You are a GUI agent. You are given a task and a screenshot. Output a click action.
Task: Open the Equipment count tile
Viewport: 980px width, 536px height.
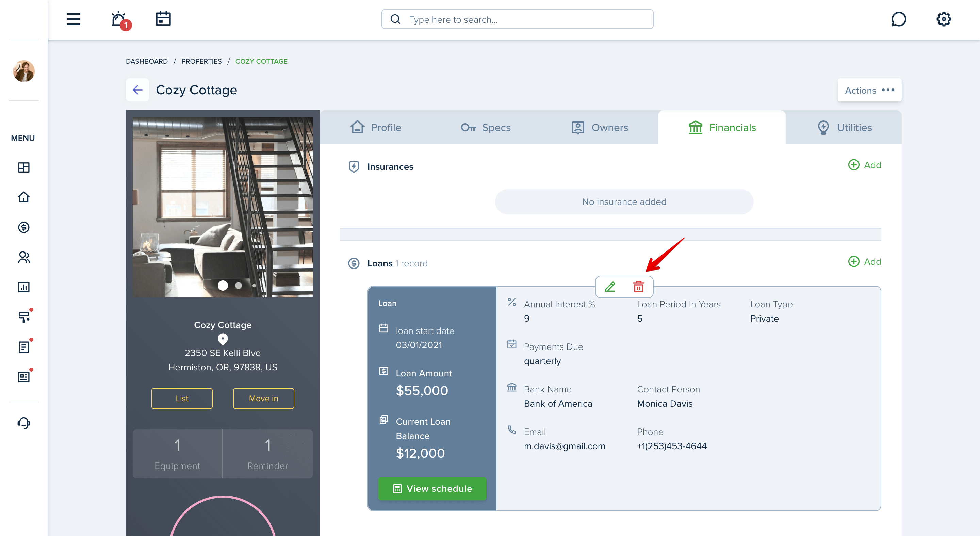[x=177, y=454]
